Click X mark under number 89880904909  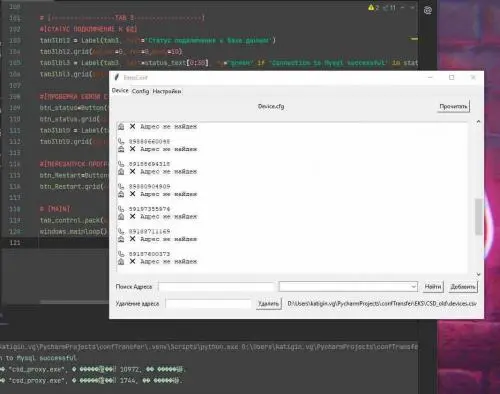132,194
